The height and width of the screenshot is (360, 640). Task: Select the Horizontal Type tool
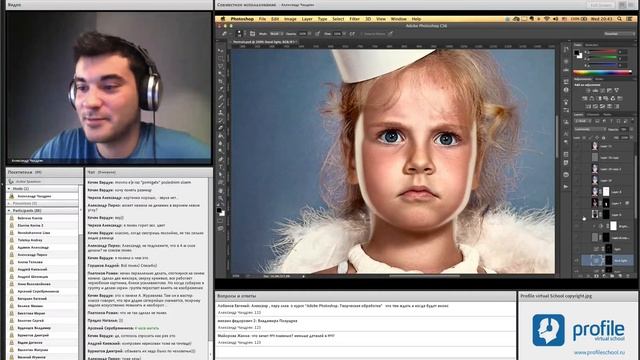(x=220, y=167)
